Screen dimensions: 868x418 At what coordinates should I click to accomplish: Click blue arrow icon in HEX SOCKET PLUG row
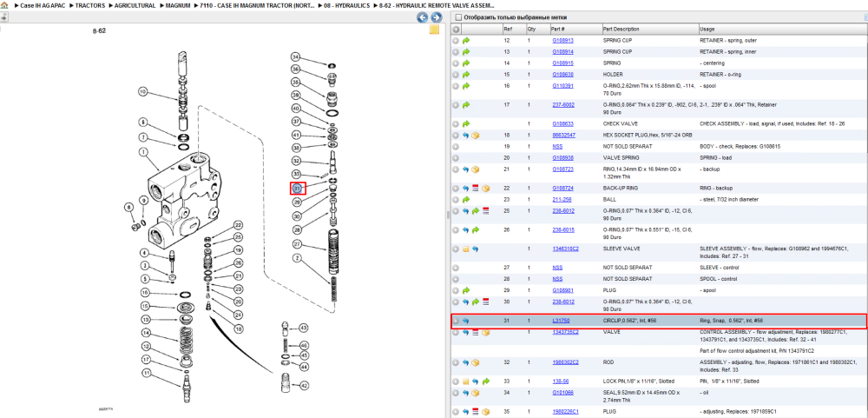tap(466, 136)
